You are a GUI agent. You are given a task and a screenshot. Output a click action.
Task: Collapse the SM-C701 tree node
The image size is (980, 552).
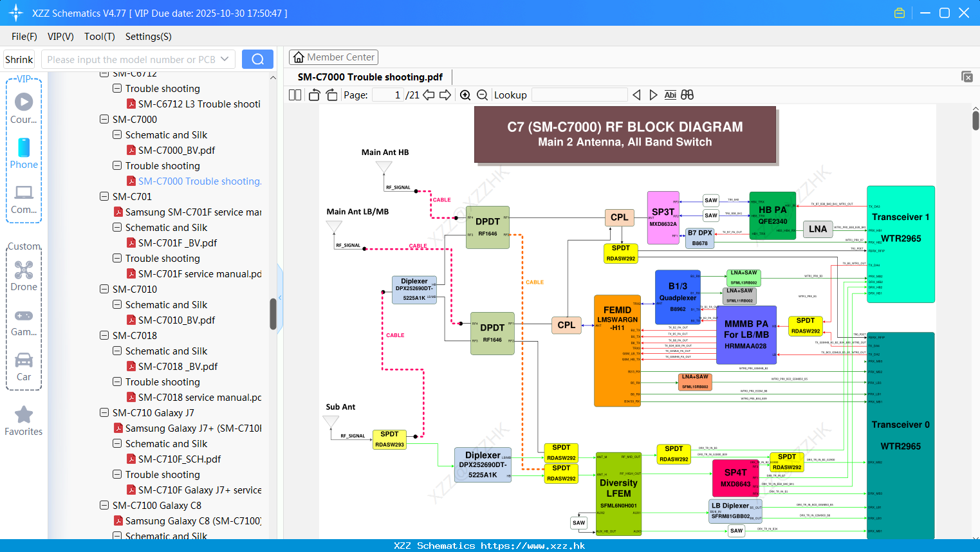pyautogui.click(x=104, y=196)
